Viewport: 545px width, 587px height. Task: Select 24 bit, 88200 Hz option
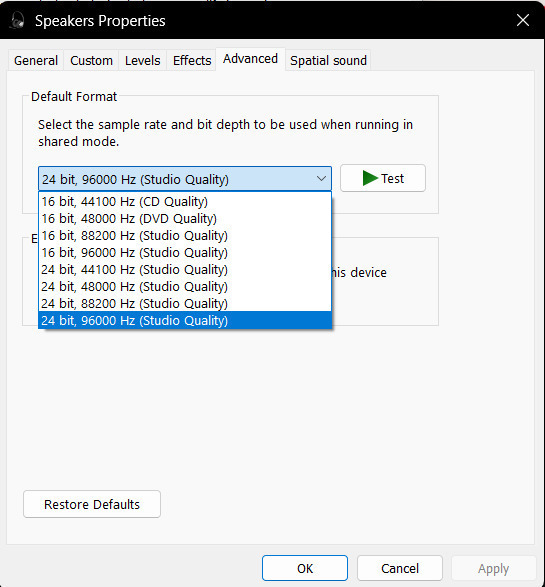[x=185, y=304]
